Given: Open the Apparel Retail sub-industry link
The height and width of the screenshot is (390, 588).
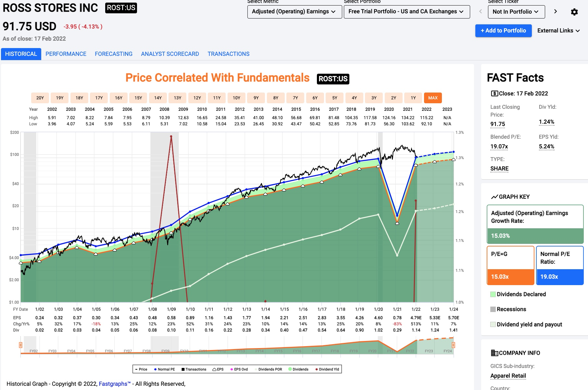Looking at the screenshot, I should 508,376.
